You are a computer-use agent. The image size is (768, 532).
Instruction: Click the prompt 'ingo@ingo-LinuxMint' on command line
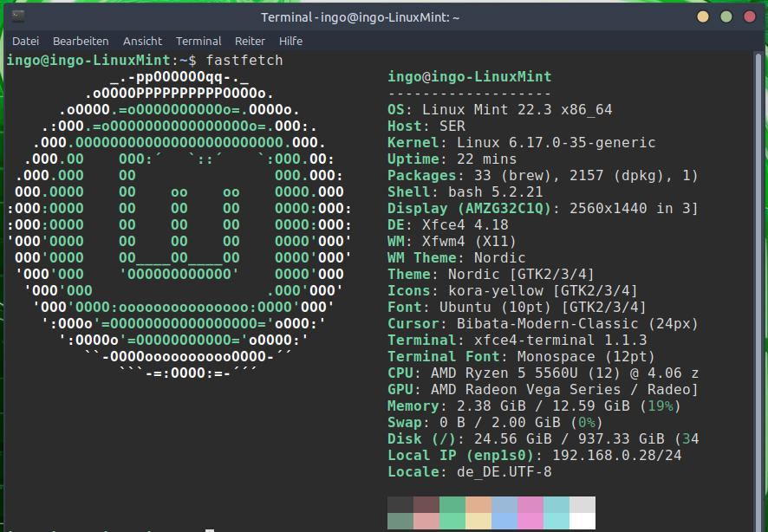point(88,60)
